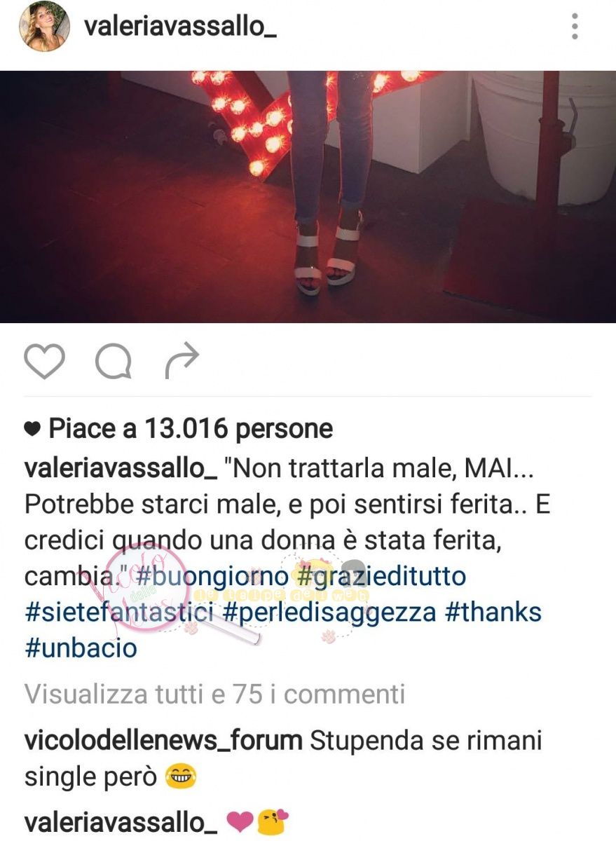Open the comment bubble icon
This screenshot has height=841, width=616.
tap(114, 362)
